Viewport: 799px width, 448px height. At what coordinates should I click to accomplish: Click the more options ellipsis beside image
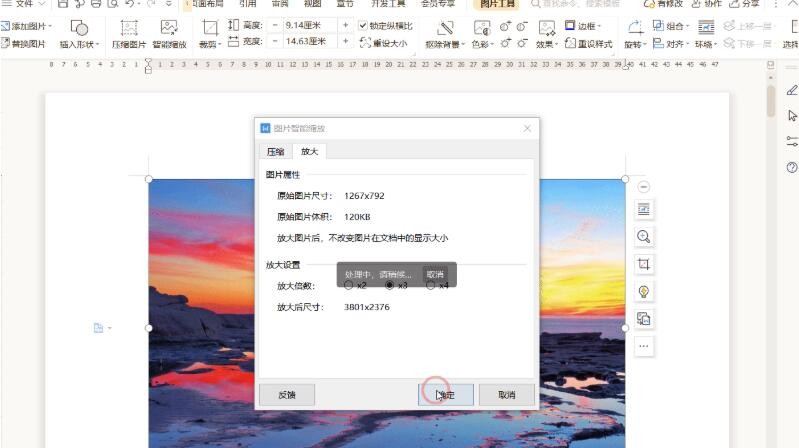tap(644, 346)
